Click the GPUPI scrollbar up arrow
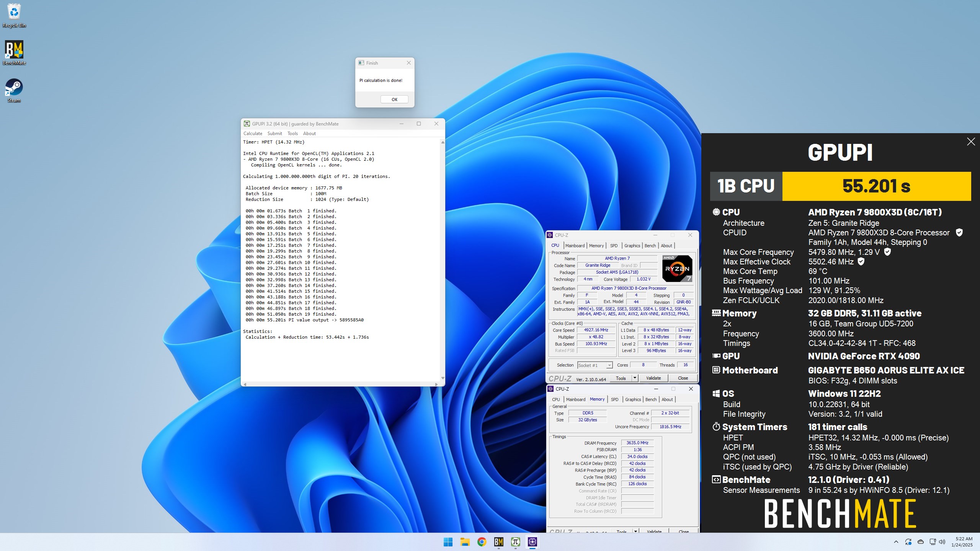 (x=443, y=142)
